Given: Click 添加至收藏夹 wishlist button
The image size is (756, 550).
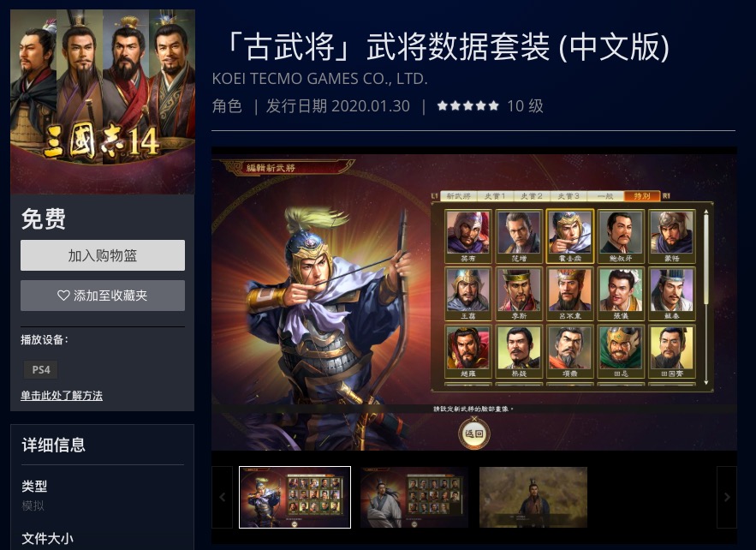Looking at the screenshot, I should (103, 296).
